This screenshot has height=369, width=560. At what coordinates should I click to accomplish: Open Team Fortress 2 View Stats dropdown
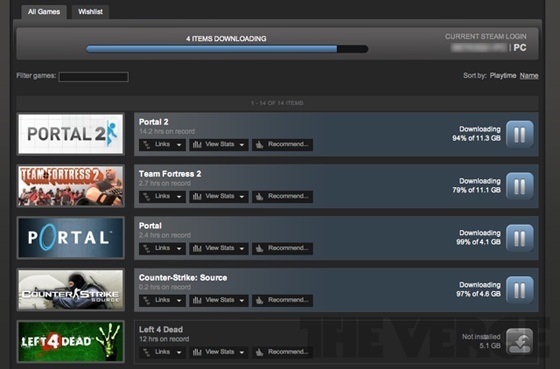pyautogui.click(x=219, y=196)
